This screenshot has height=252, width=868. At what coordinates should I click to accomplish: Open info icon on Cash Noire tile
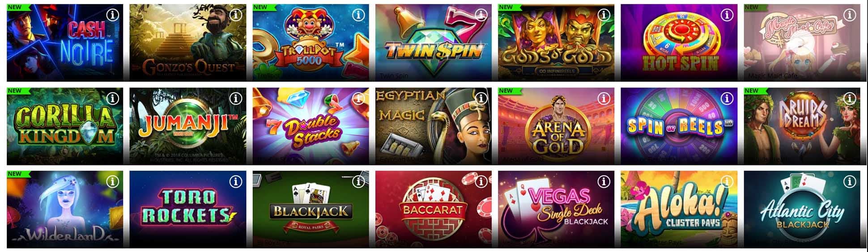coord(113,15)
